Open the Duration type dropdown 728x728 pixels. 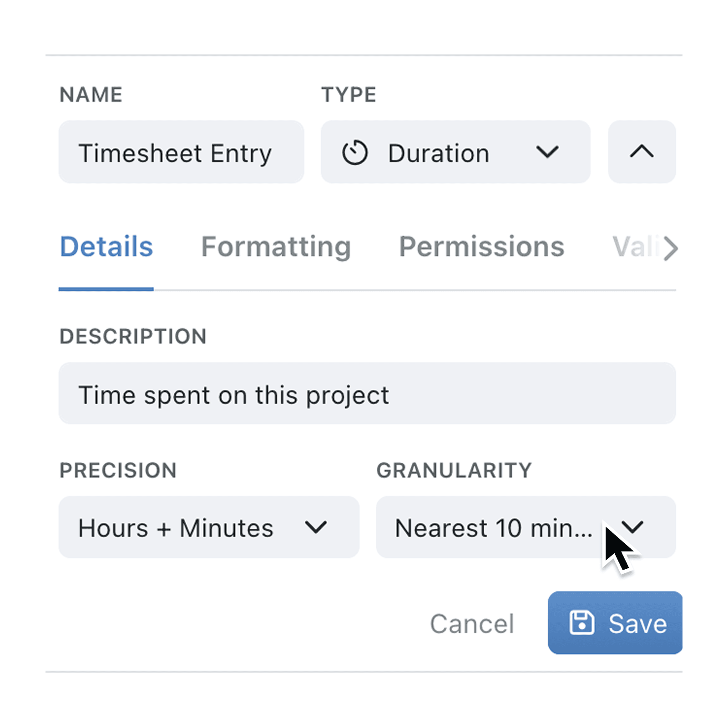pyautogui.click(x=455, y=152)
